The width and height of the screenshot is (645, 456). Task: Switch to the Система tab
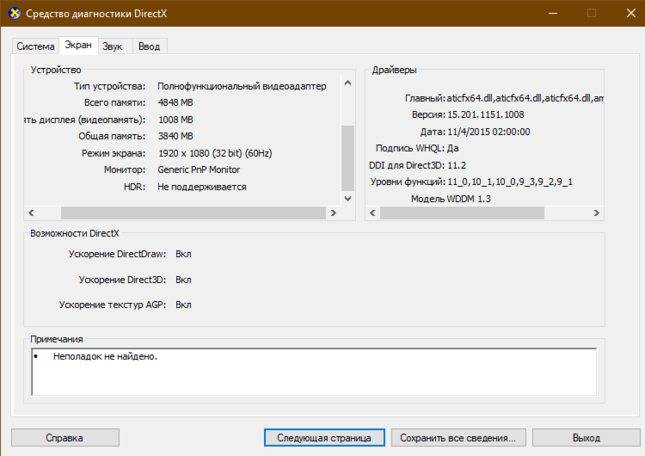pyautogui.click(x=35, y=46)
